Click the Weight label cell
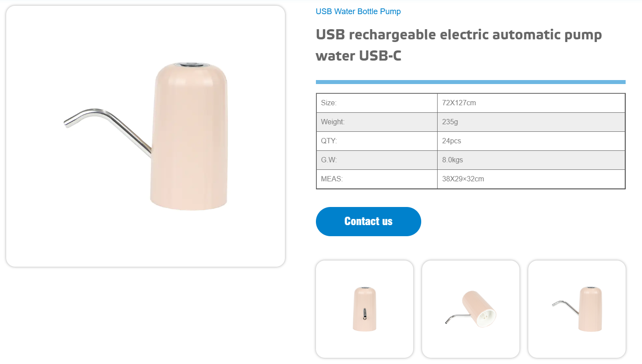This screenshot has height=364, width=642. point(377,122)
